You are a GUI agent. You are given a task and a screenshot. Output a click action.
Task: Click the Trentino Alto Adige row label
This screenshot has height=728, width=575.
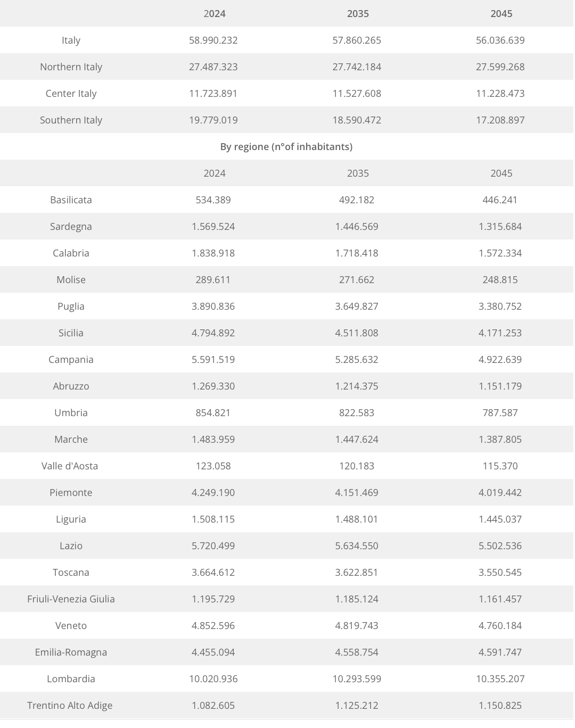(x=70, y=706)
